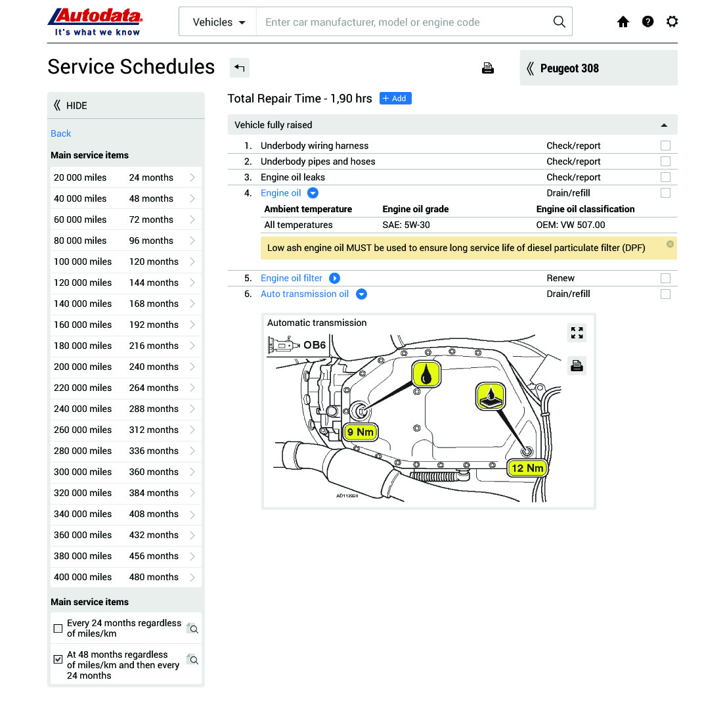The image size is (725, 728).
Task: Click the Add repair time button
Action: pyautogui.click(x=395, y=99)
